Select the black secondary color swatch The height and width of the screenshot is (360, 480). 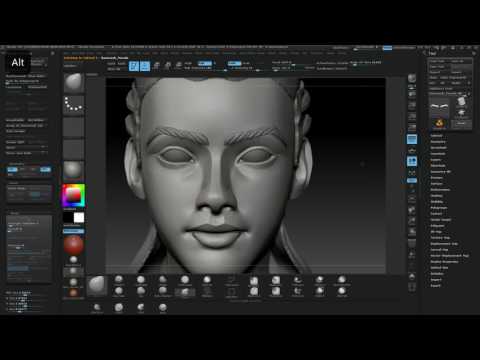(x=68, y=218)
